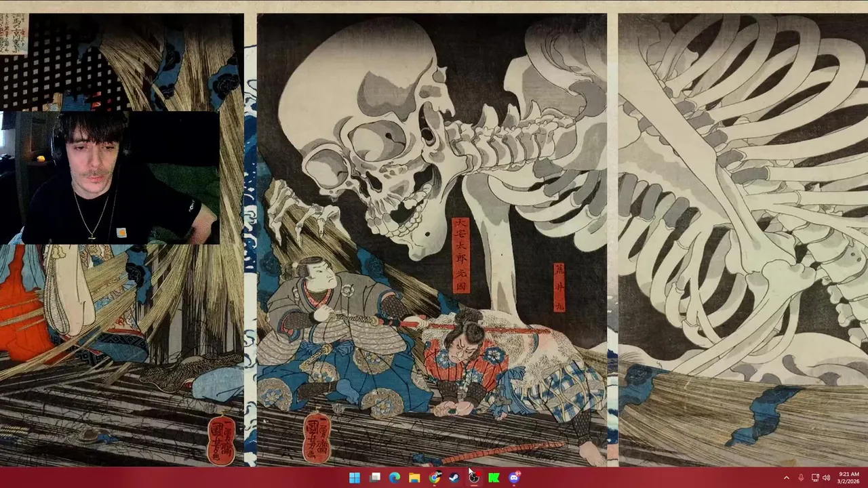Switch to OBS Studio on the taskbar
The width and height of the screenshot is (868, 488).
(x=474, y=478)
